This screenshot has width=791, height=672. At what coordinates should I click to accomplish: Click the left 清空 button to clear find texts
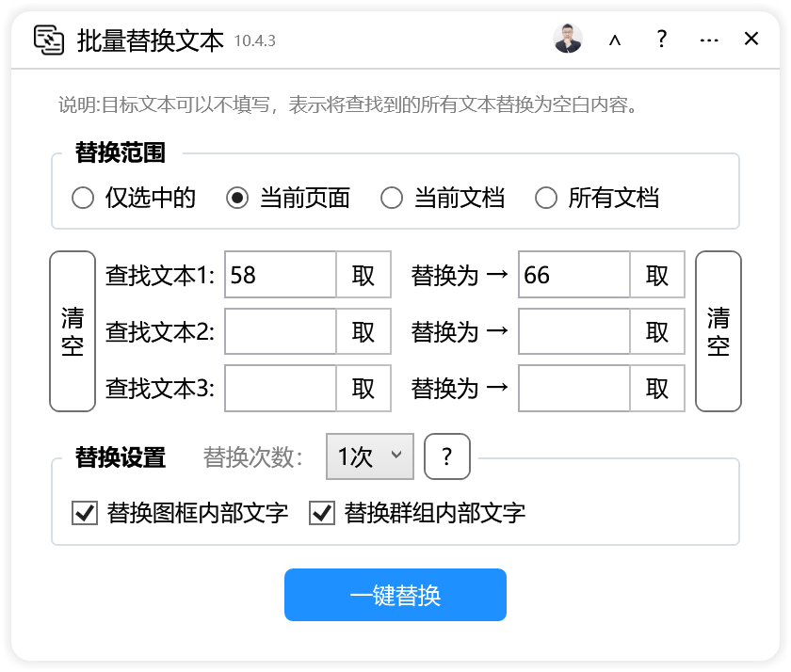coord(73,331)
